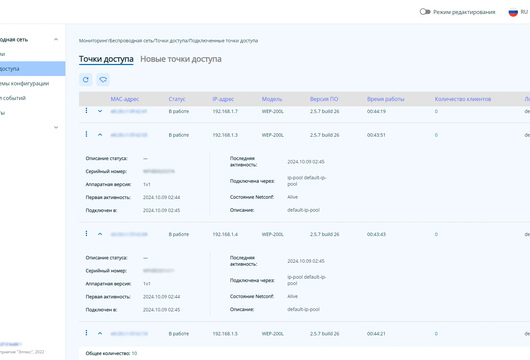
Task: Open the MAC address link for 192.168.1.7
Action: point(129,111)
